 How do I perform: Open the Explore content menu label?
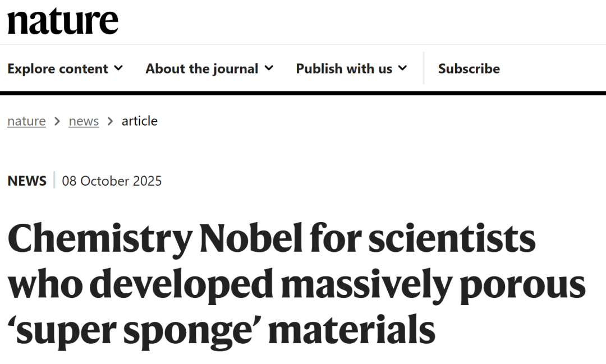coord(57,68)
